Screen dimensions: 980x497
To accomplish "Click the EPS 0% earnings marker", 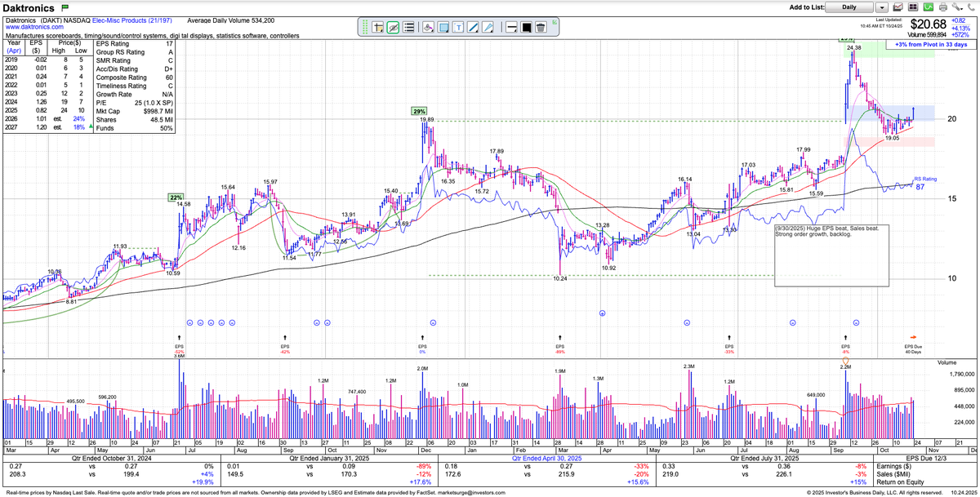I will pyautogui.click(x=422, y=346).
